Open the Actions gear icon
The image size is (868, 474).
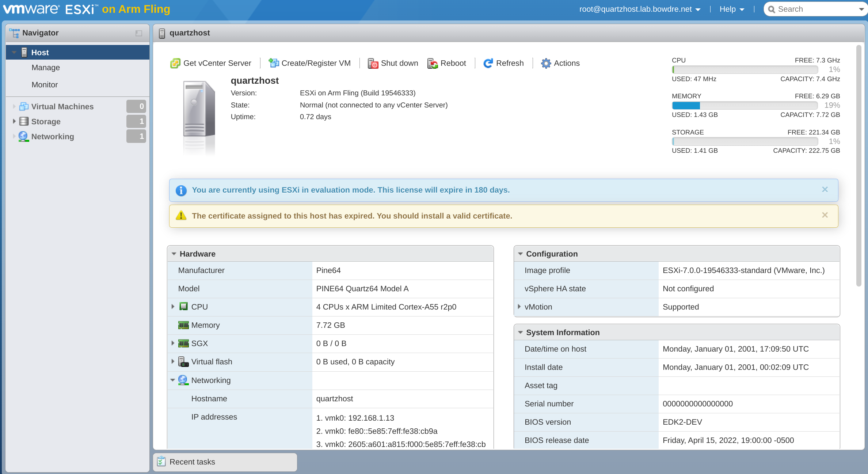pyautogui.click(x=546, y=63)
